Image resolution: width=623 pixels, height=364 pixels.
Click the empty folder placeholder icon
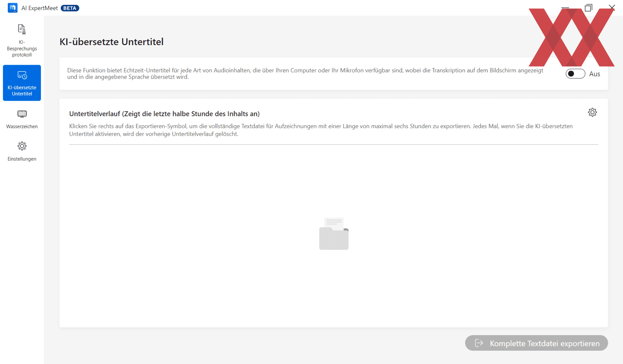click(x=334, y=234)
